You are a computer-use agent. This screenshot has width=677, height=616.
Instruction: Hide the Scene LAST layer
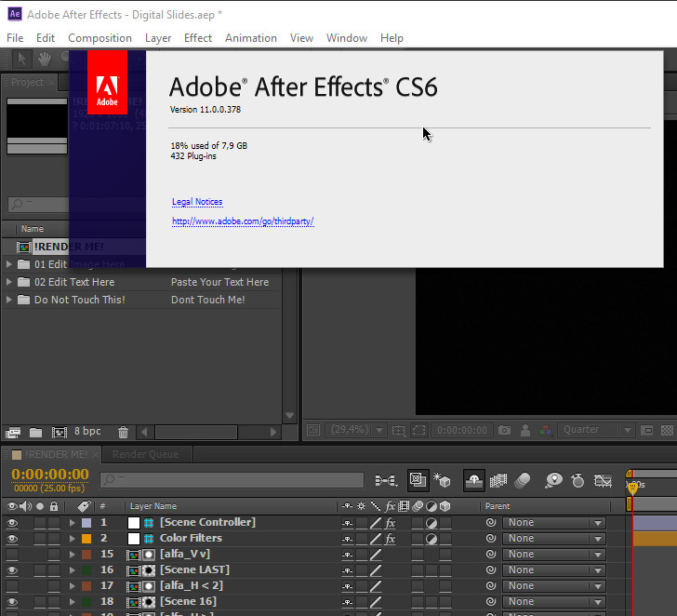13,570
